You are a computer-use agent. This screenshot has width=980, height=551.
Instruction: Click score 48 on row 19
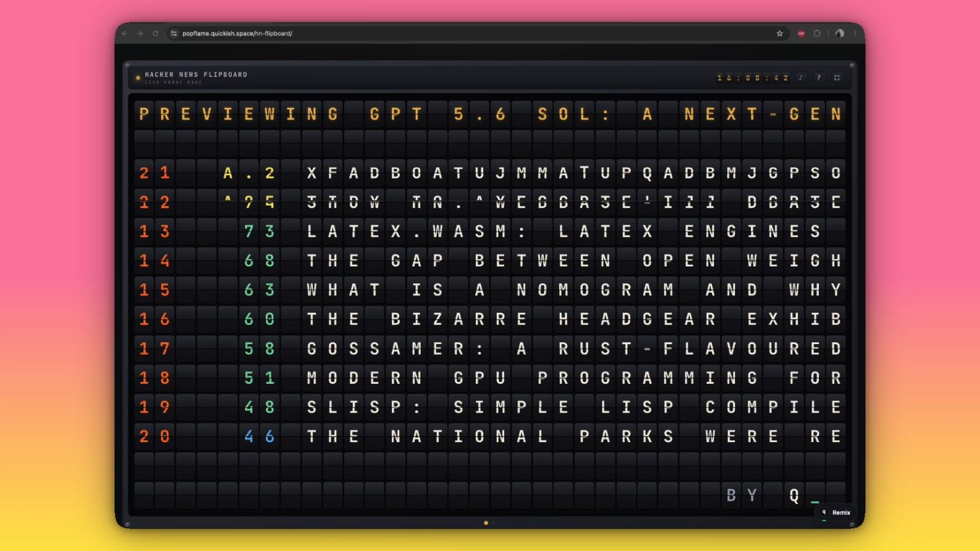(x=259, y=407)
